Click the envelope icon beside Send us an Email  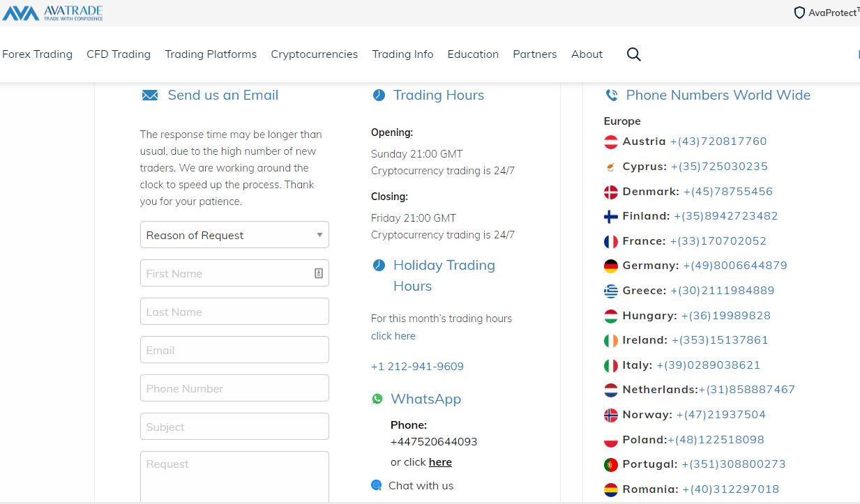pos(150,96)
